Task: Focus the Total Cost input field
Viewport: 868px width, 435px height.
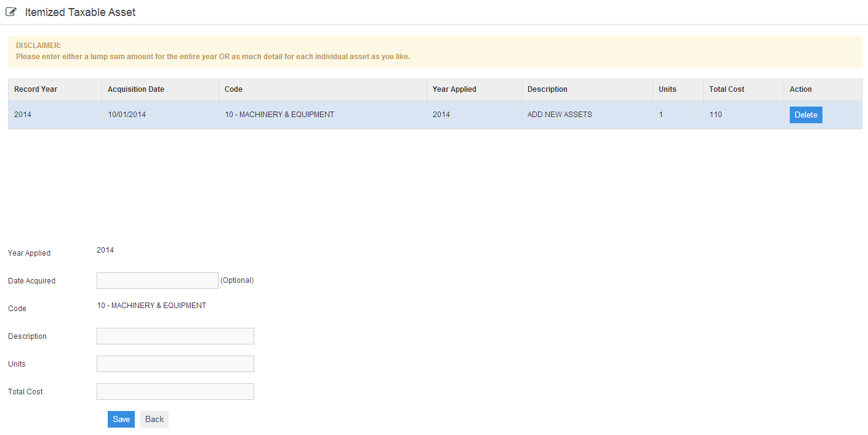Action: pyautogui.click(x=175, y=391)
